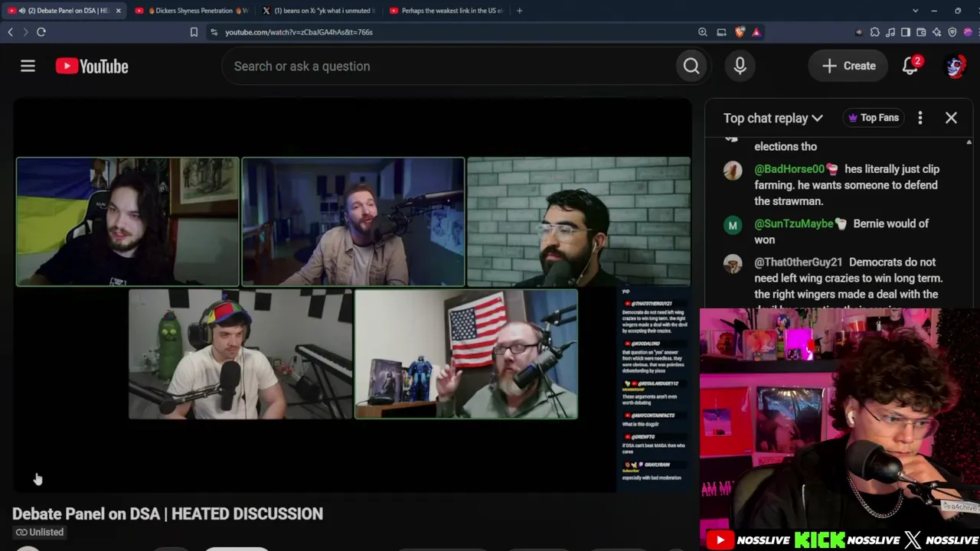Click the Debate Panel on DSA video title
This screenshot has width=980, height=551.
pos(168,514)
